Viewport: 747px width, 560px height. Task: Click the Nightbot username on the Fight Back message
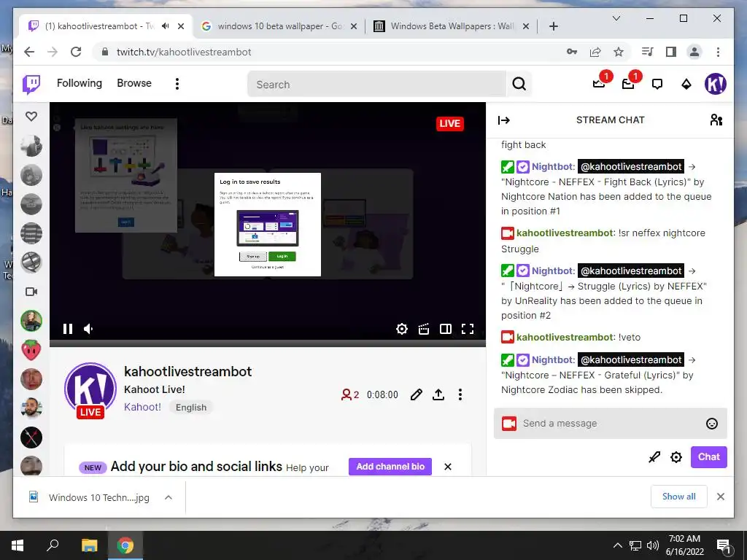(x=553, y=167)
